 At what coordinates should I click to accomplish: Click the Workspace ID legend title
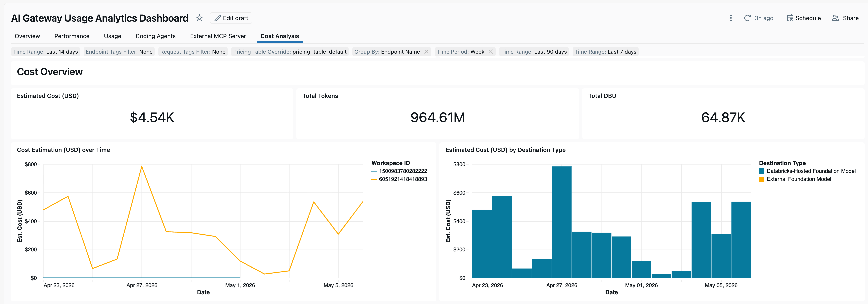click(x=390, y=163)
